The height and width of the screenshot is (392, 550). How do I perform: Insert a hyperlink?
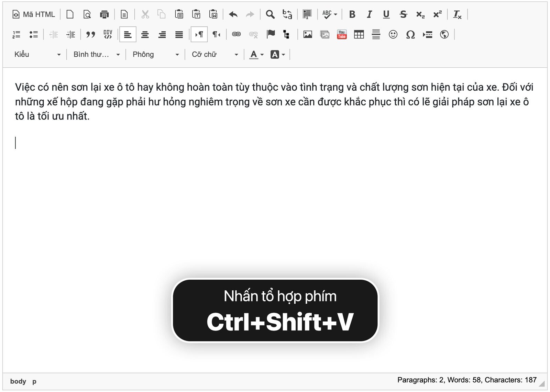click(236, 34)
